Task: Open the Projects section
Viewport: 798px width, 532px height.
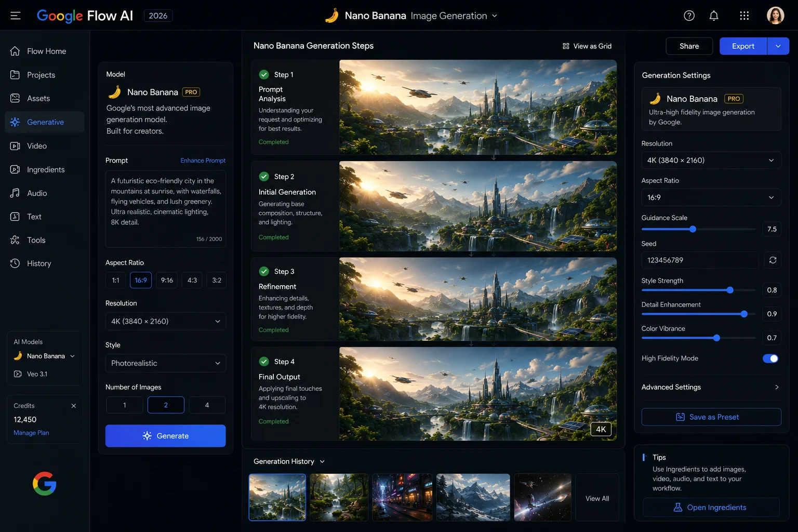Action: click(45, 75)
